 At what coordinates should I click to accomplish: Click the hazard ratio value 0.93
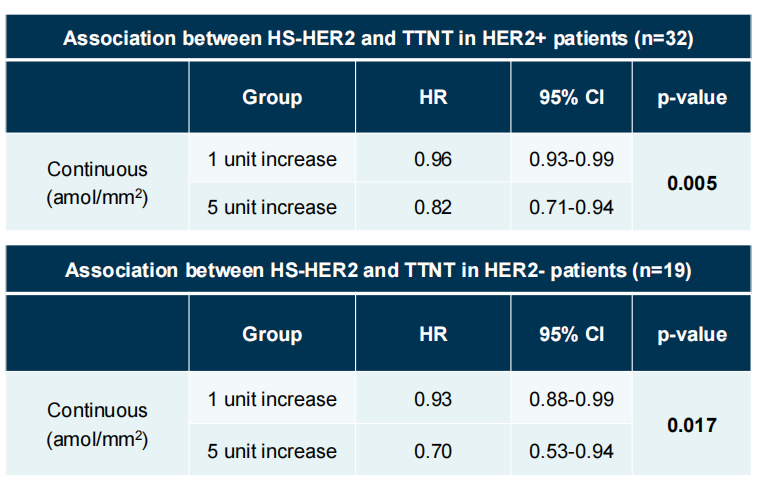(433, 399)
